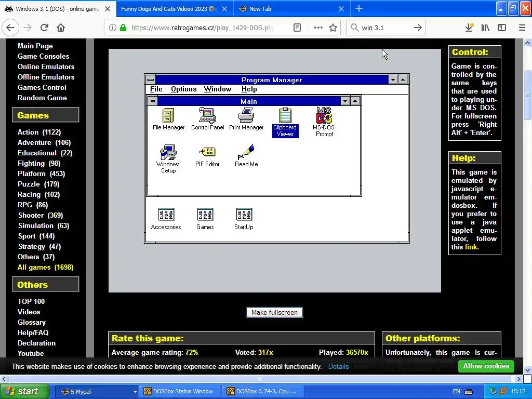Browse the Action (1122) games category
The width and height of the screenshot is (532, 399).
39,132
